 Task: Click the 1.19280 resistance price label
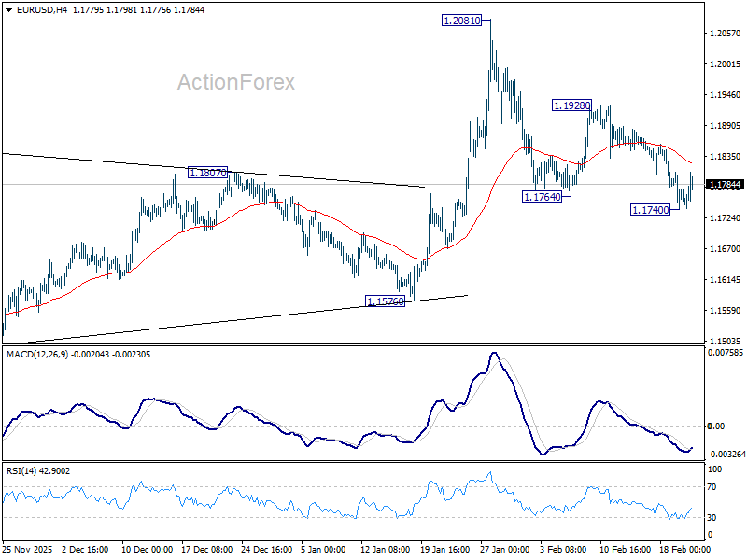(571, 105)
